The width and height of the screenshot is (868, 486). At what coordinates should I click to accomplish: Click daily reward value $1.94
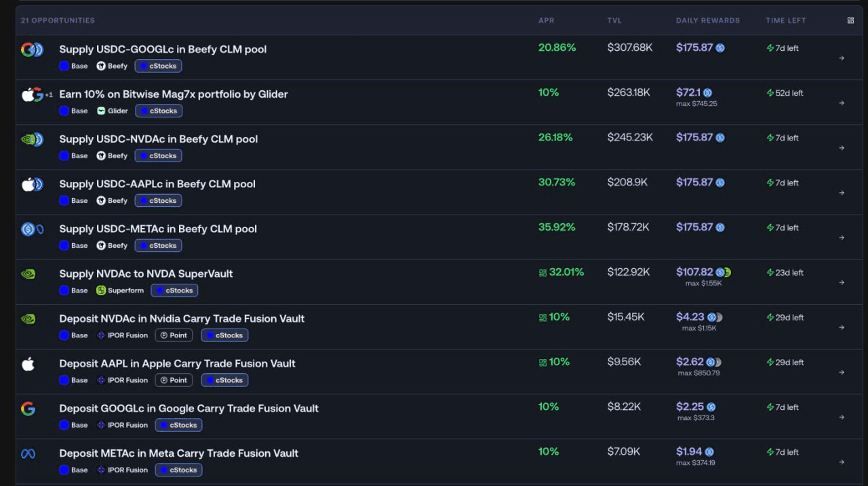(x=689, y=451)
